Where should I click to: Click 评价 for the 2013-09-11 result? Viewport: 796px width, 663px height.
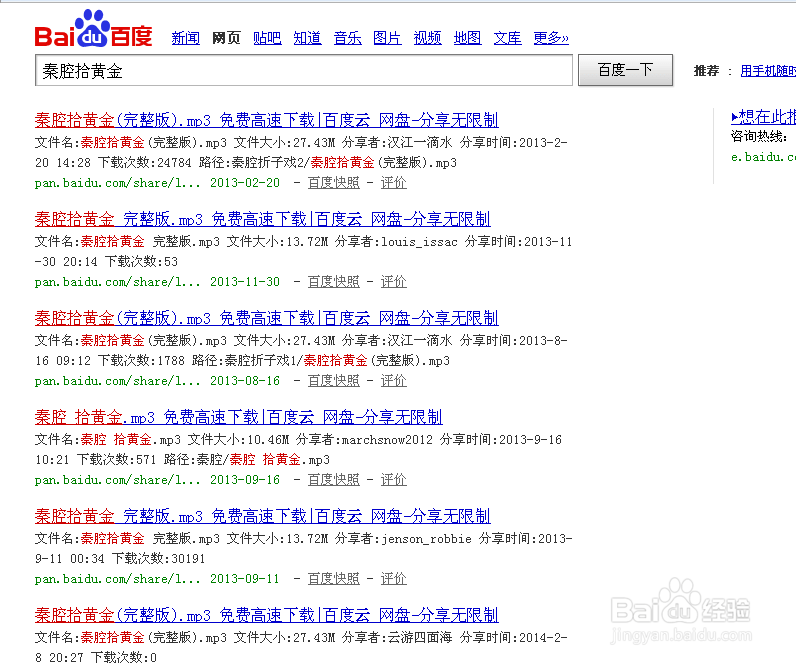394,579
